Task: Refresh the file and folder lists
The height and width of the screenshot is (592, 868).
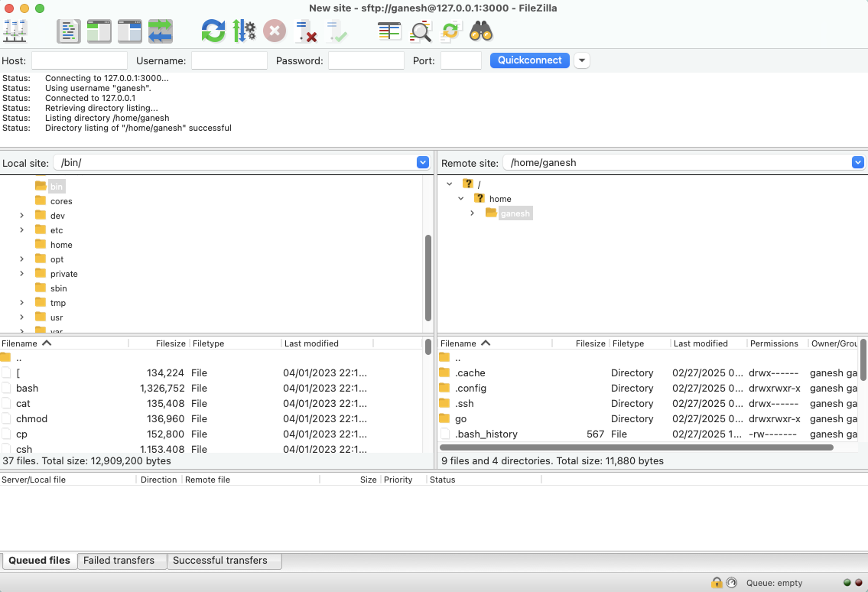Action: (x=213, y=31)
